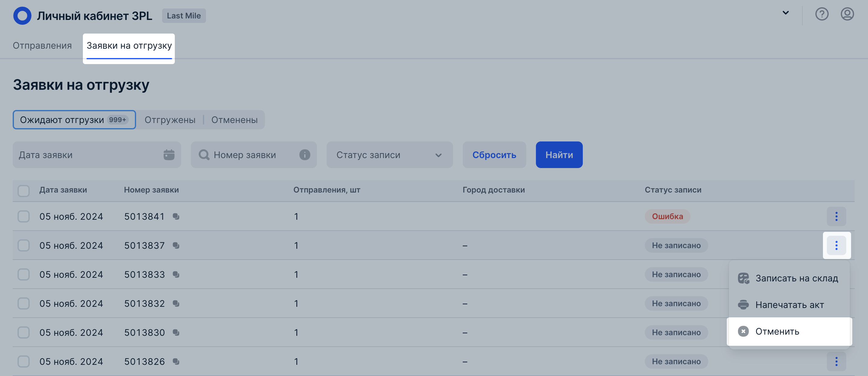Viewport: 868px width, 376px height.
Task: Choose Отменить menu item
Action: pyautogui.click(x=789, y=331)
